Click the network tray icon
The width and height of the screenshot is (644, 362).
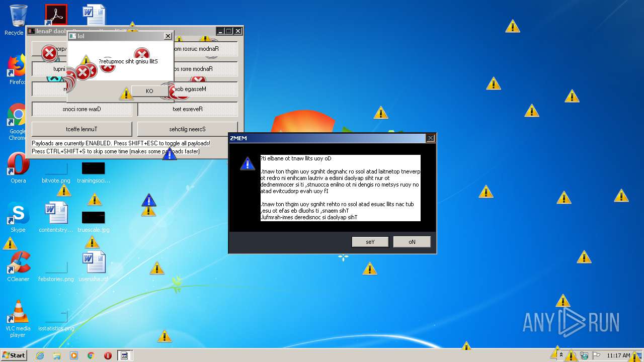tap(585, 355)
